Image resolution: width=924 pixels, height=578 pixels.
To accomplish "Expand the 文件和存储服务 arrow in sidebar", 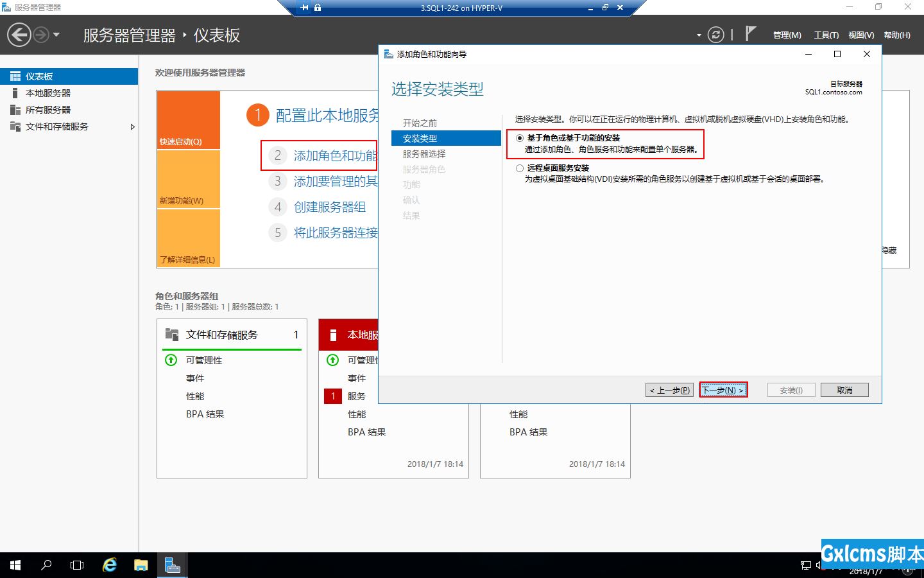I will pos(133,127).
